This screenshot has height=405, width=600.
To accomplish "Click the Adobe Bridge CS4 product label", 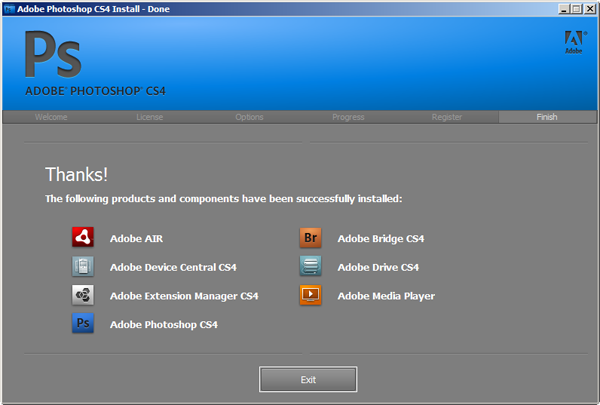I will pyautogui.click(x=381, y=239).
